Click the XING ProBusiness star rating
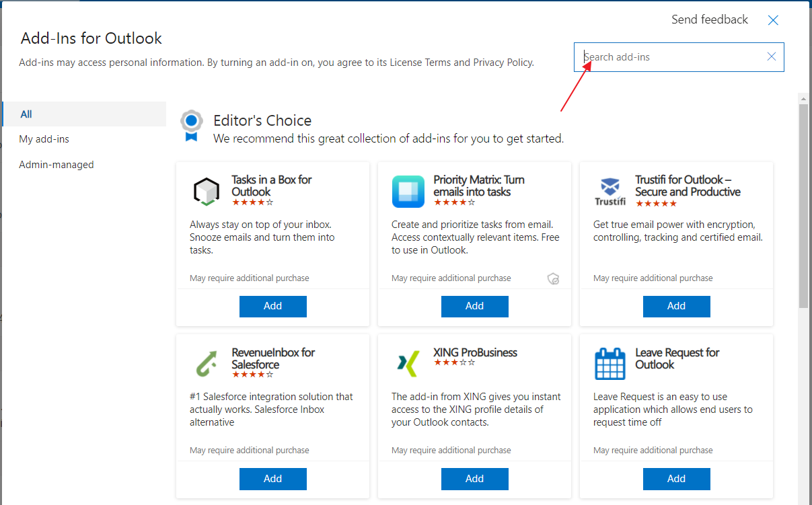 [454, 362]
